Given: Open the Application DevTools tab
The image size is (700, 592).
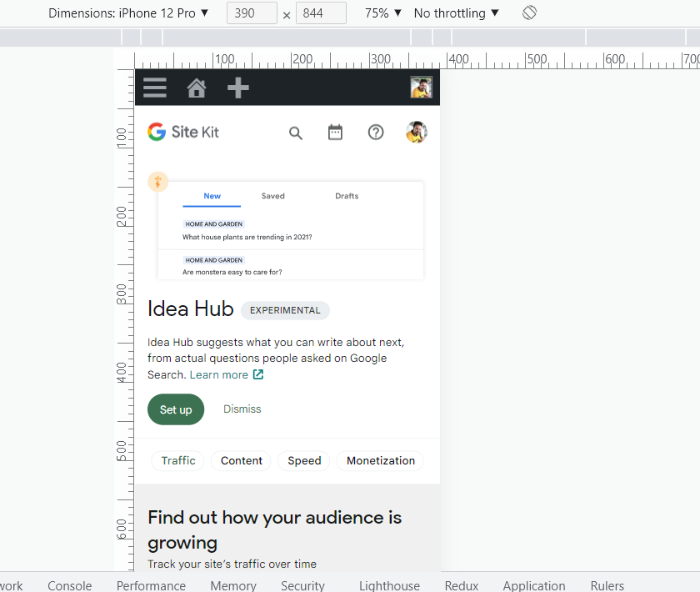Looking at the screenshot, I should pyautogui.click(x=534, y=585).
